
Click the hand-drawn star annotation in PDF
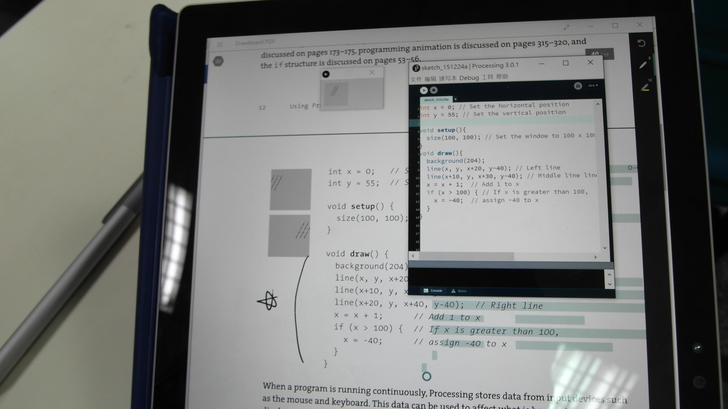click(x=268, y=300)
